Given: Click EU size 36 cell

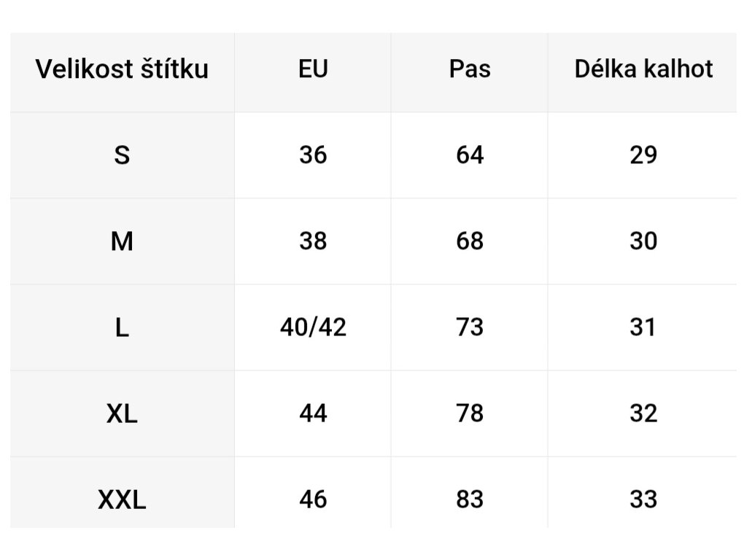Looking at the screenshot, I should (x=313, y=155).
